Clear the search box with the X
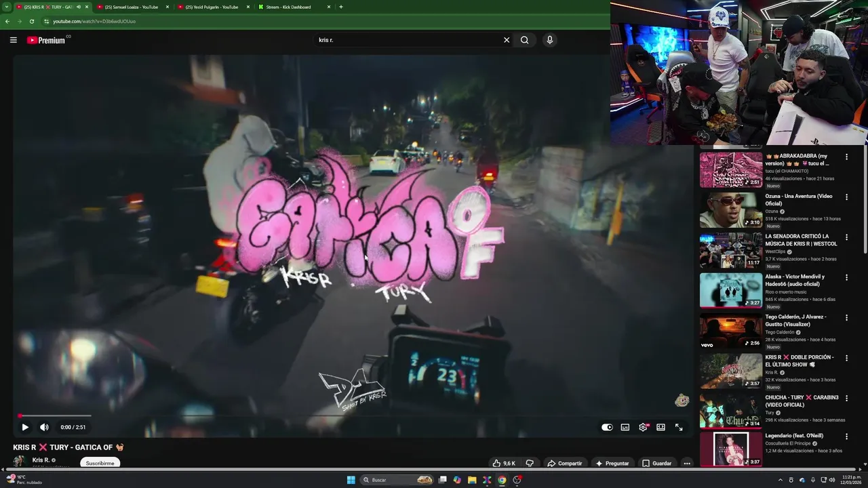This screenshot has width=868, height=488. coord(506,40)
